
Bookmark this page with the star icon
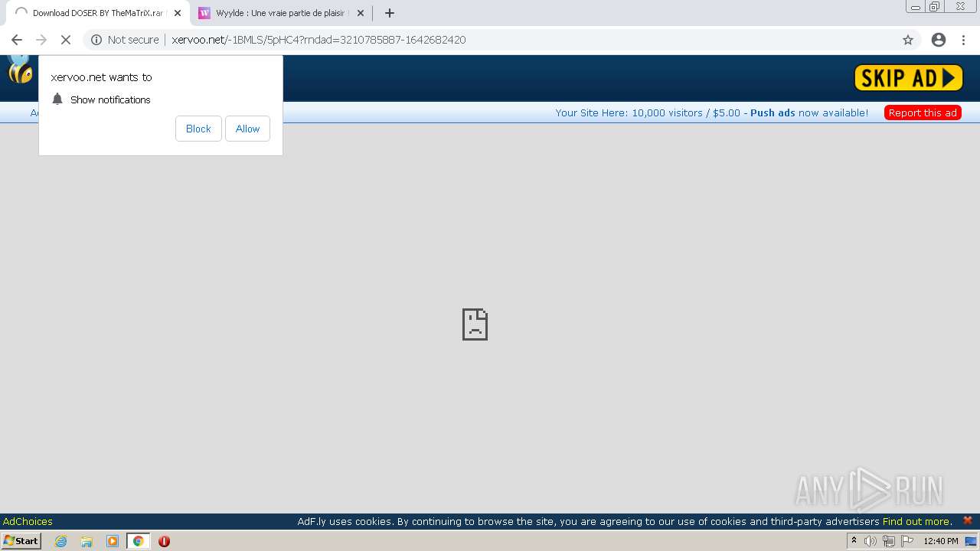pyautogui.click(x=908, y=40)
